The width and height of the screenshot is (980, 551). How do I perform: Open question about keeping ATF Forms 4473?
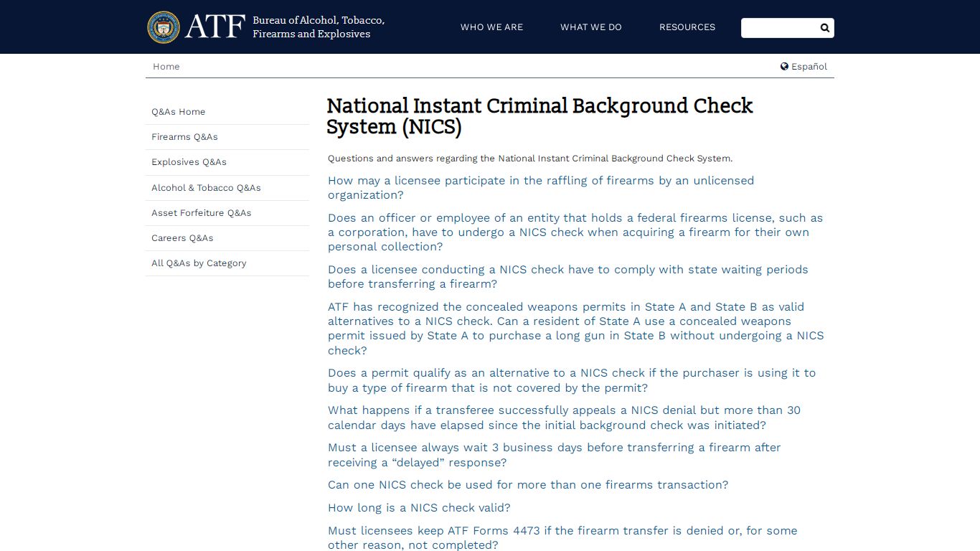(x=562, y=538)
